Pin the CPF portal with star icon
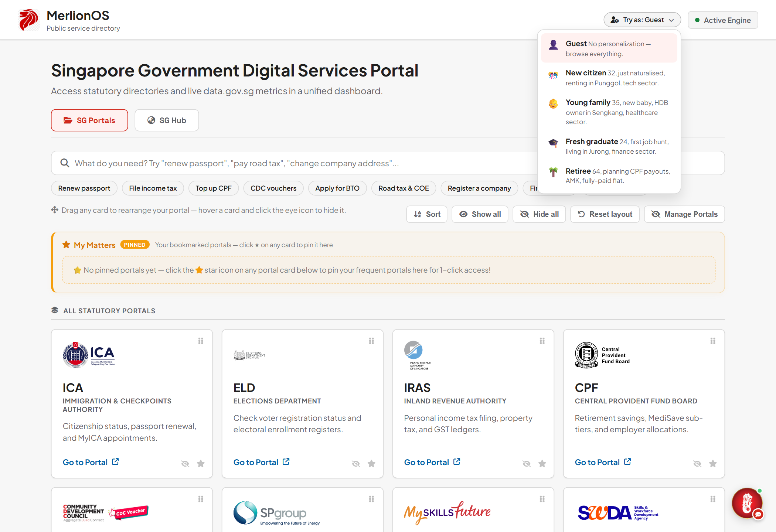Viewport: 776px width, 532px height. 713,463
